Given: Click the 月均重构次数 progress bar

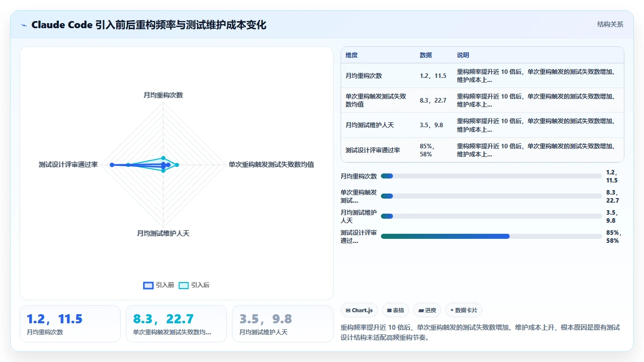Looking at the screenshot, I should pyautogui.click(x=491, y=176).
